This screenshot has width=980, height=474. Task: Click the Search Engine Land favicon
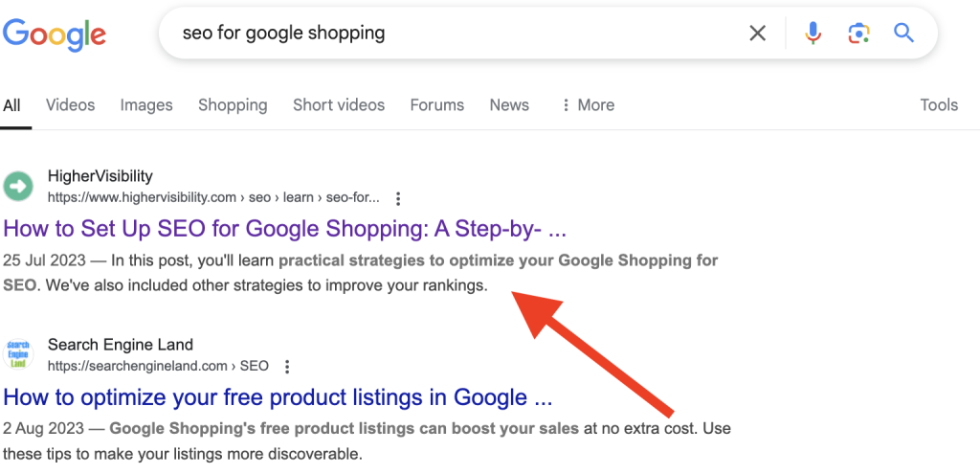pos(18,353)
